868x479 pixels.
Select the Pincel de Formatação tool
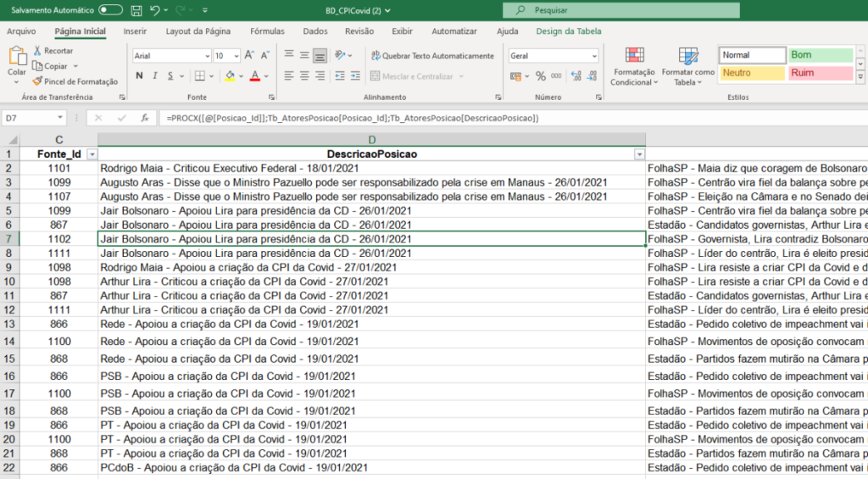click(75, 81)
